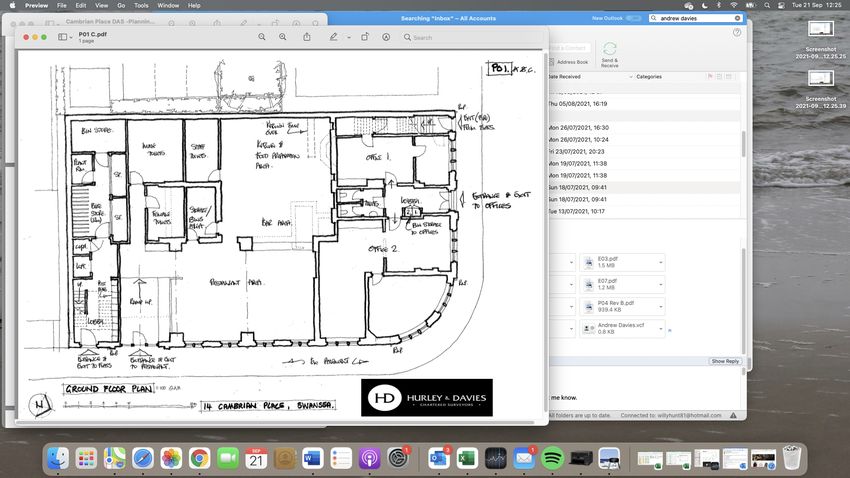Open the View menu

[x=101, y=5]
